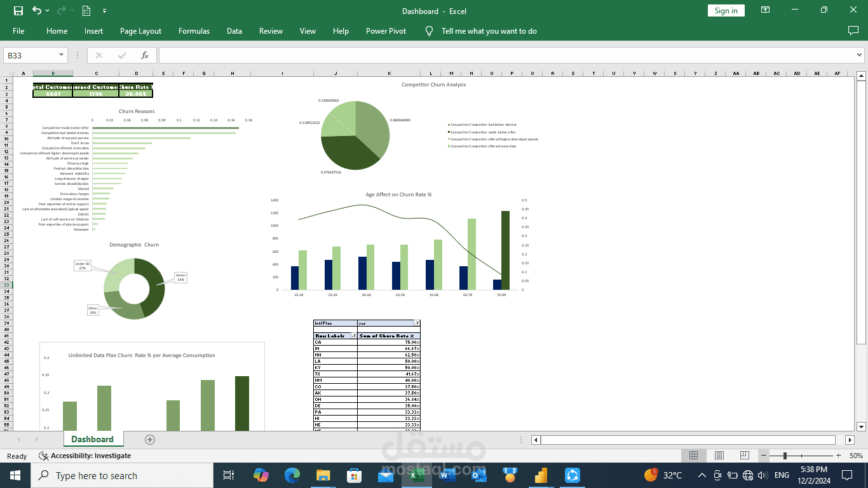Click the Cancel formula X icon
This screenshot has height=488, width=868.
pyautogui.click(x=99, y=56)
